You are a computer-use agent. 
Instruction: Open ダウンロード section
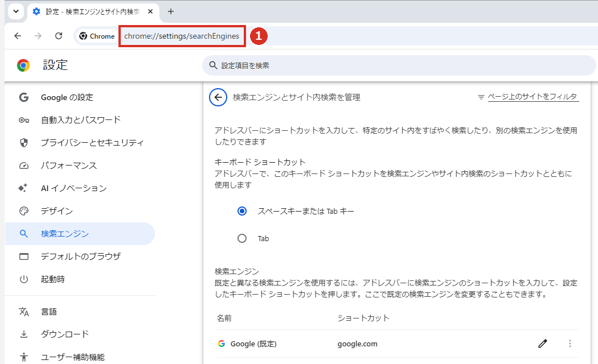pyautogui.click(x=80, y=334)
